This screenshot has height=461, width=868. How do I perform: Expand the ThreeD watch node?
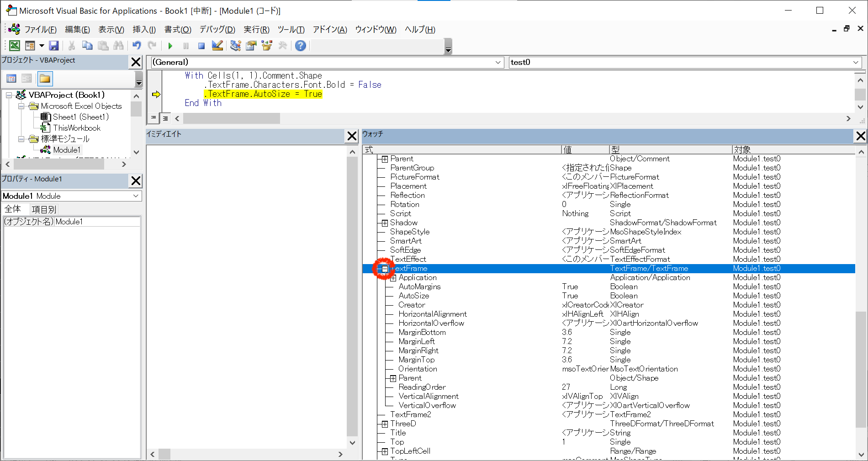click(385, 424)
